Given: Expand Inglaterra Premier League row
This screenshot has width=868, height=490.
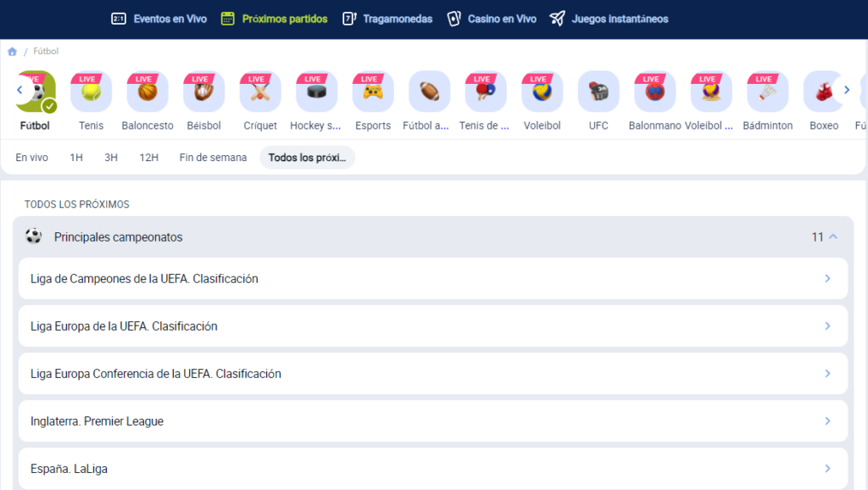Looking at the screenshot, I should [x=432, y=421].
